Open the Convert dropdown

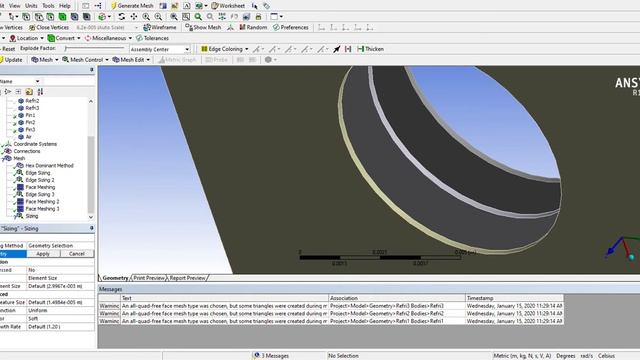[x=64, y=38]
